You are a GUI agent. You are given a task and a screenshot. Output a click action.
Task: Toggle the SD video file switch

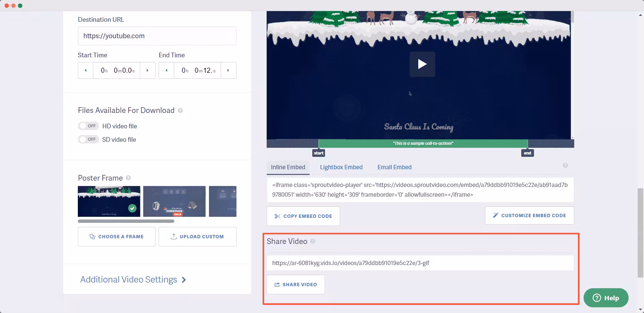pyautogui.click(x=88, y=139)
